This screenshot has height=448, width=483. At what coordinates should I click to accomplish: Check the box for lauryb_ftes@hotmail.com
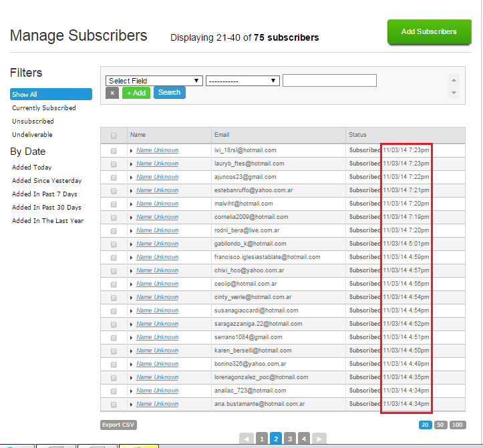tap(114, 164)
